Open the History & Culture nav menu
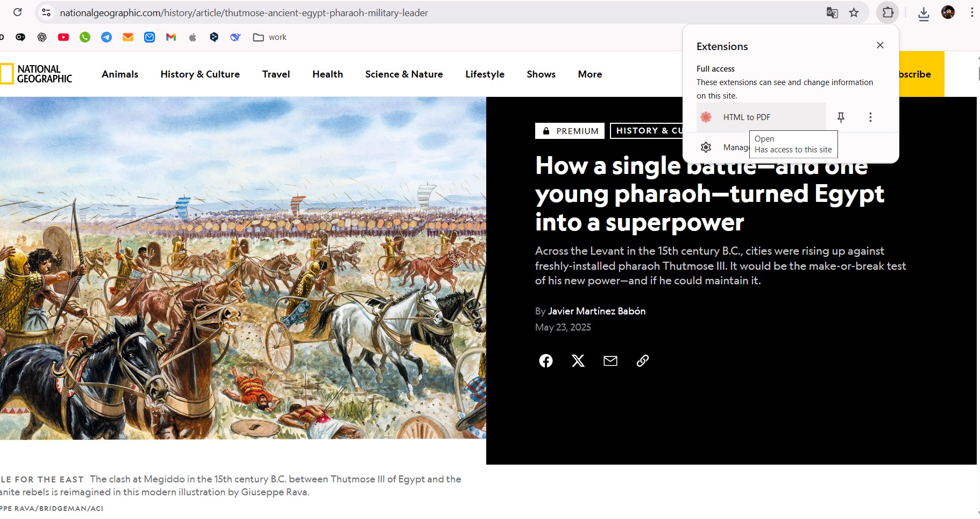The image size is (980, 519). 200,74
